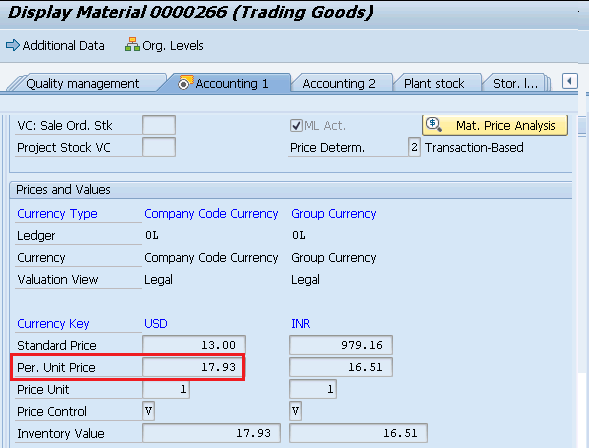
Task: Switch to the Accounting 2 tab
Action: tap(339, 83)
